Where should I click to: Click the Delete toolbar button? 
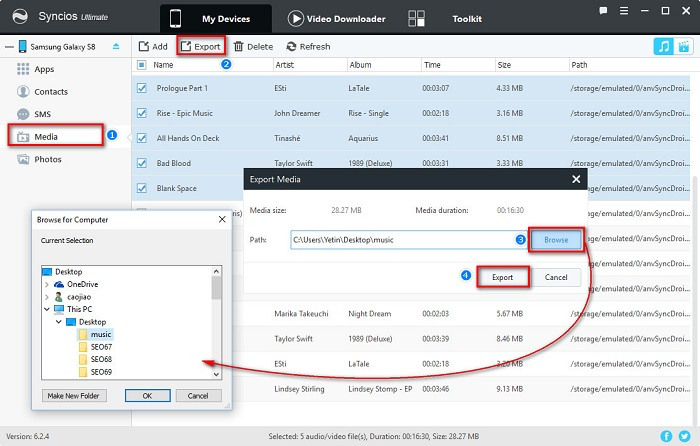point(254,46)
